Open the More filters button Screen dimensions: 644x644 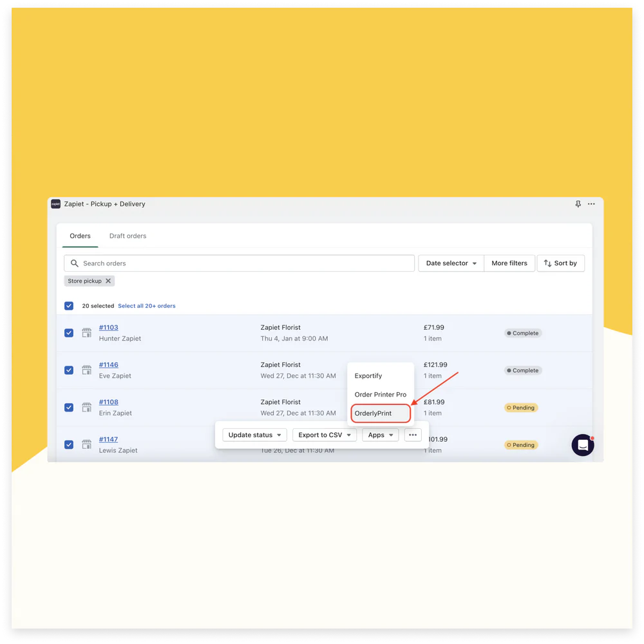pyautogui.click(x=509, y=263)
